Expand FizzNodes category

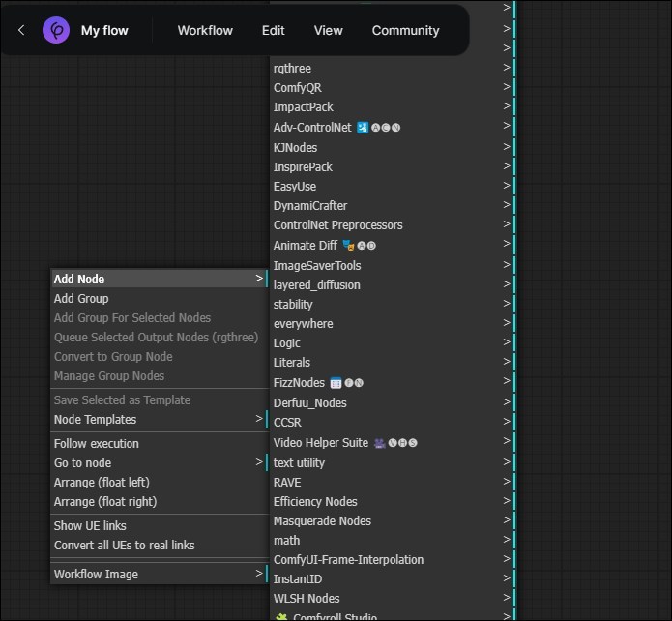point(393,382)
